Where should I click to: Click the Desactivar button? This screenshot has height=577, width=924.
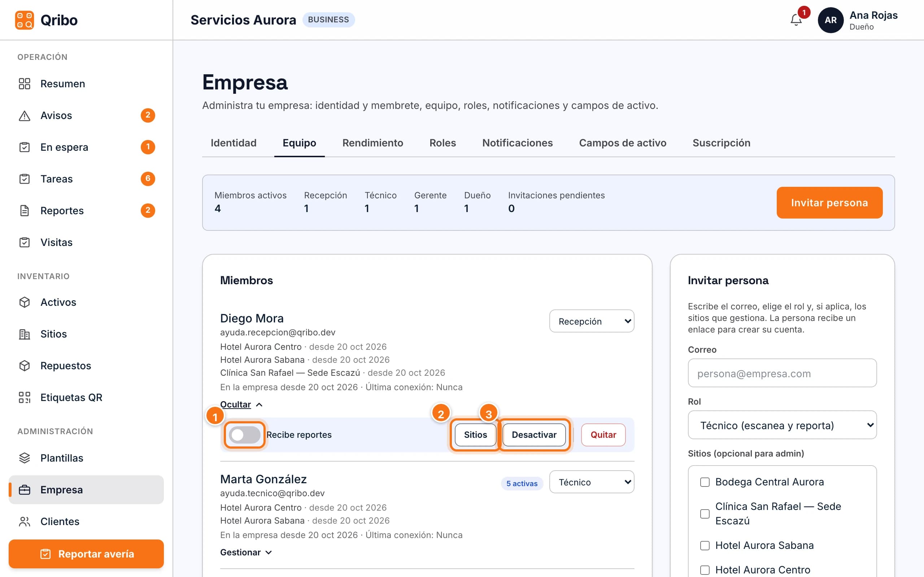click(x=534, y=435)
